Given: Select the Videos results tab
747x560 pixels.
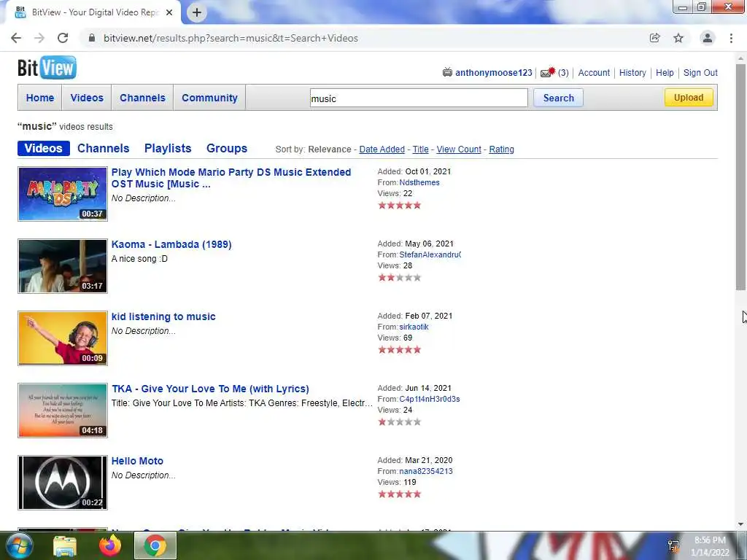Looking at the screenshot, I should [43, 148].
